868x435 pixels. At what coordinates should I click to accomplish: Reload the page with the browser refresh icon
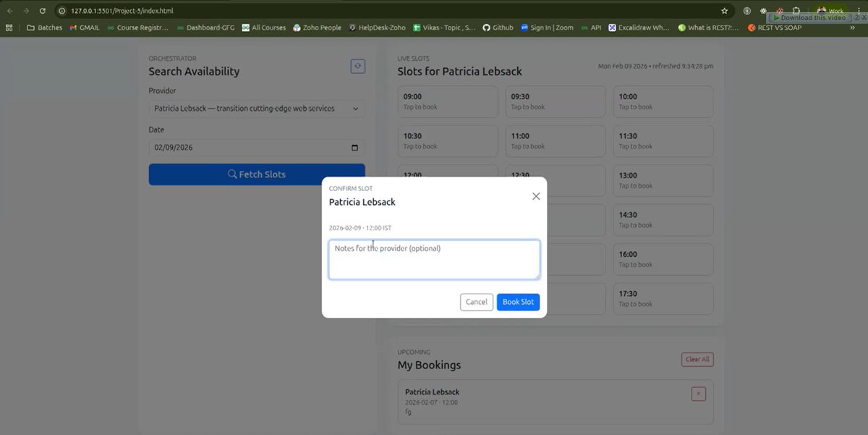click(43, 11)
